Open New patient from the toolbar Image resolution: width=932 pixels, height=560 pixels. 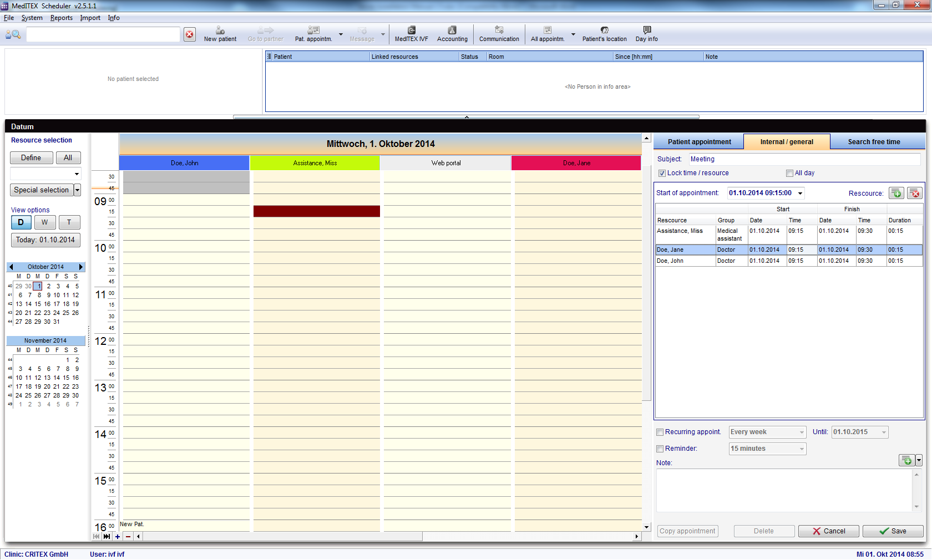220,34
